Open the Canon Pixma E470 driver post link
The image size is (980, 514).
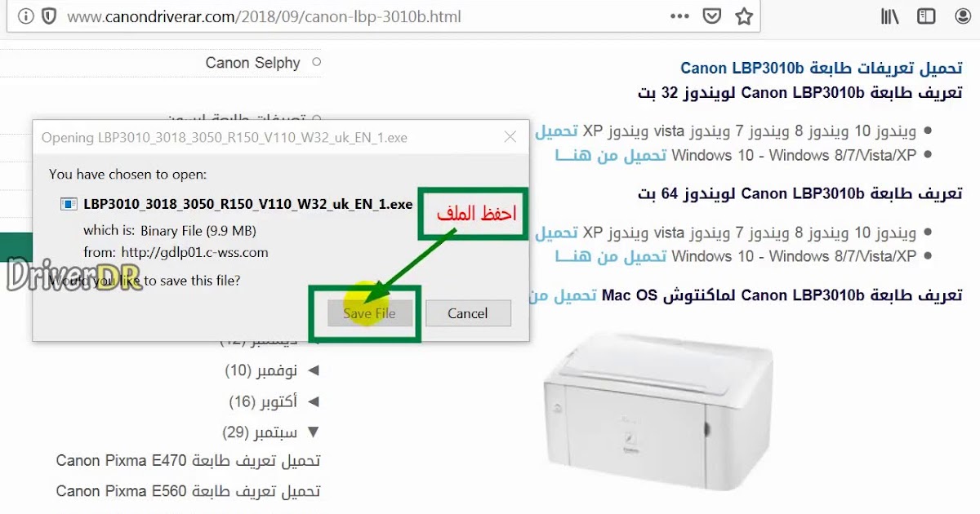tap(189, 461)
